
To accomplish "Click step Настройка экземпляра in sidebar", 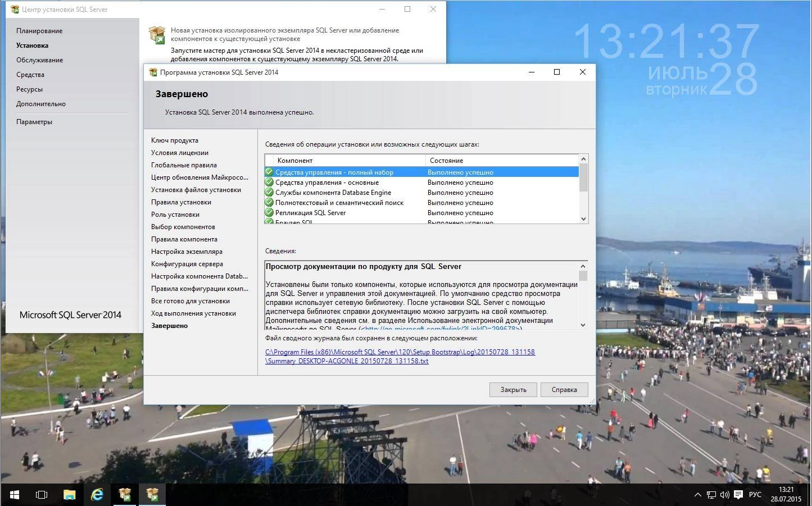I will [187, 252].
